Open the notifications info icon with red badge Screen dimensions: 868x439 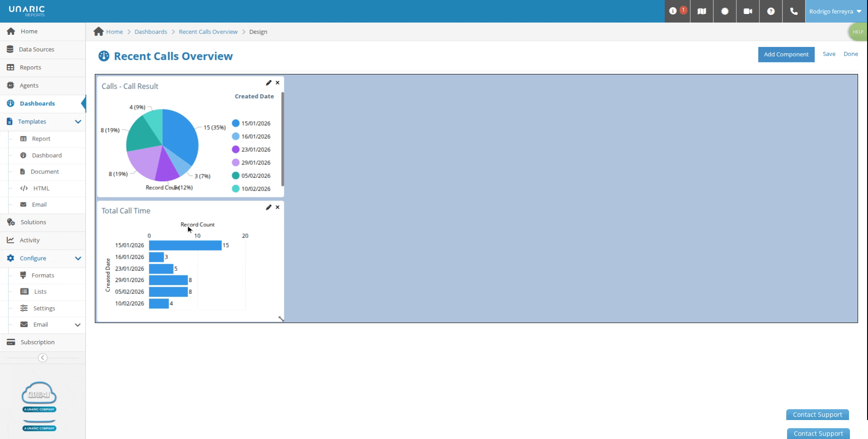[x=677, y=11]
